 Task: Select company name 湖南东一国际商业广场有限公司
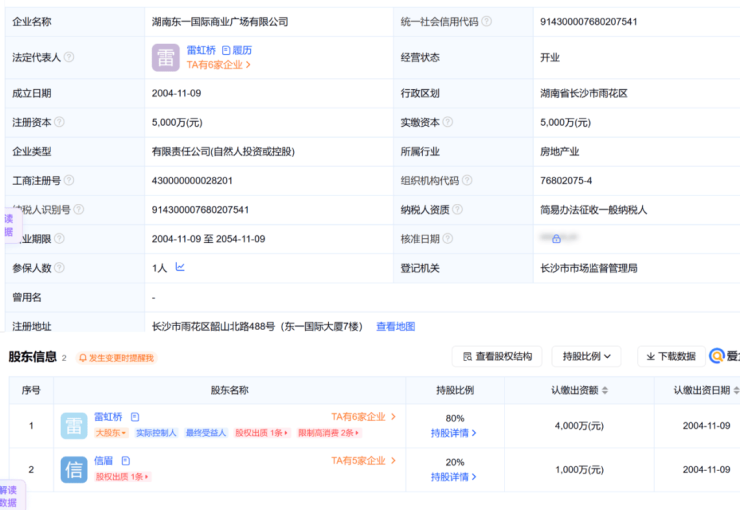[220, 22]
